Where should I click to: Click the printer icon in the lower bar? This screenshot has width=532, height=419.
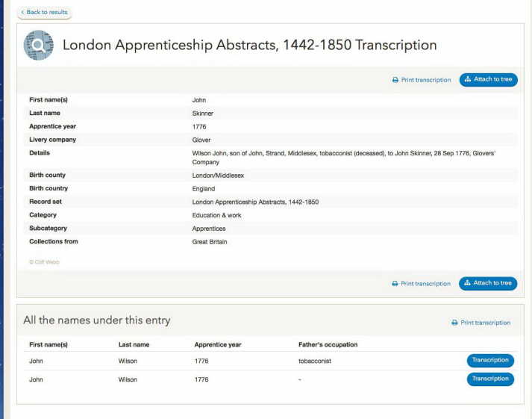(395, 284)
